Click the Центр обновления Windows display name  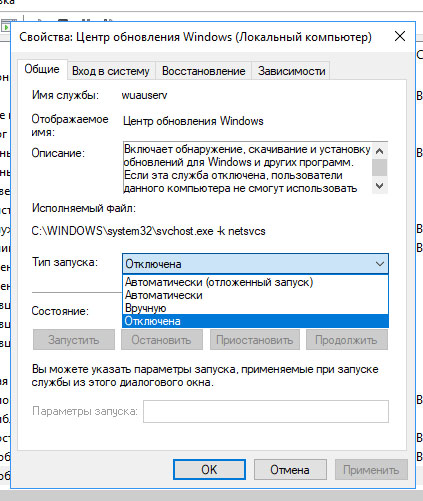193,121
